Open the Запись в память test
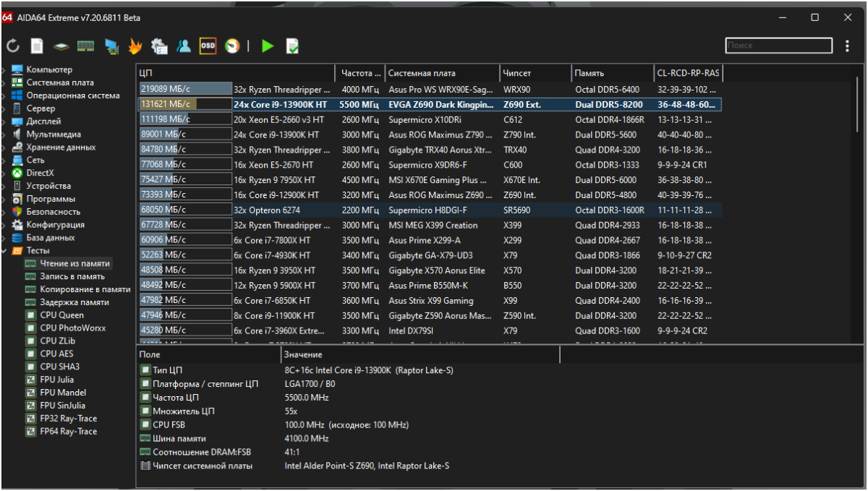This screenshot has height=491, width=868. point(72,276)
